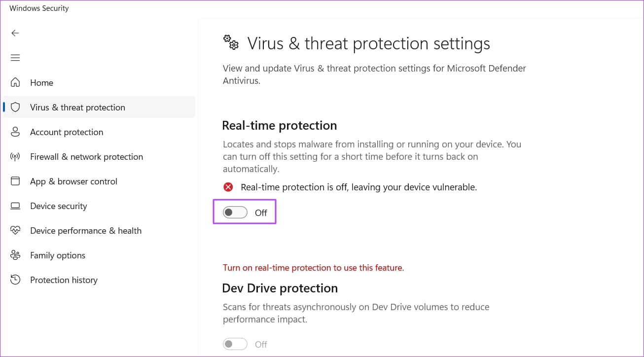Go to Firewall & network protection
644x357 pixels.
click(x=86, y=156)
